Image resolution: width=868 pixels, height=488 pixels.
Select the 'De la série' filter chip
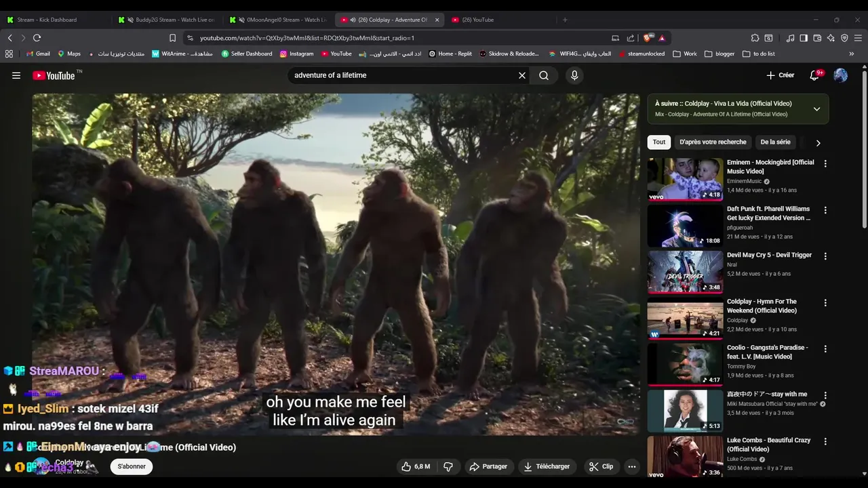pos(775,142)
